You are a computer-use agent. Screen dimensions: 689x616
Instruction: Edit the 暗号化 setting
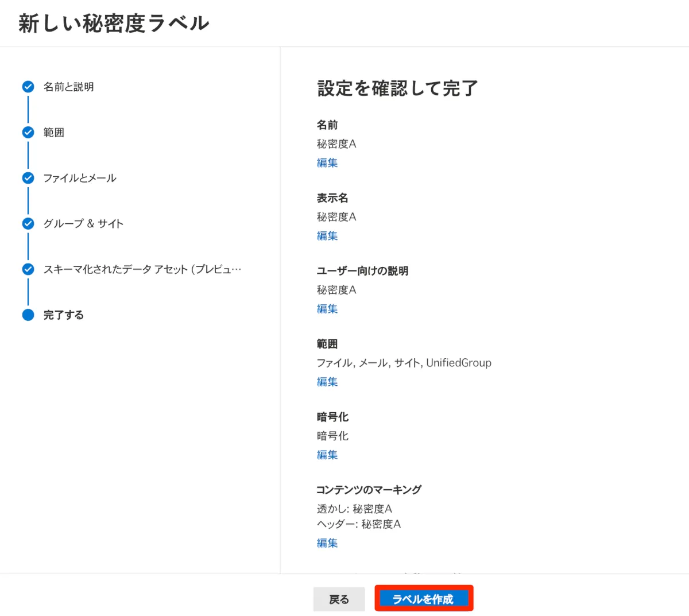click(327, 455)
